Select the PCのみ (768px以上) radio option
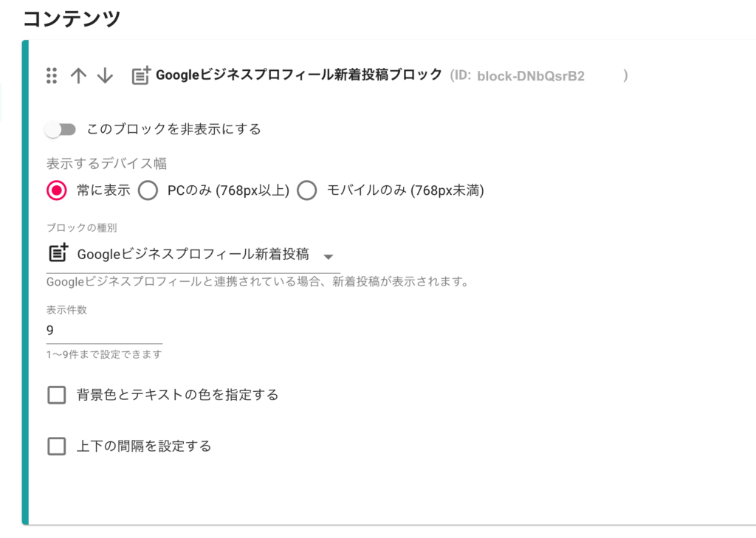Image resolution: width=756 pixels, height=538 pixels. (148, 190)
